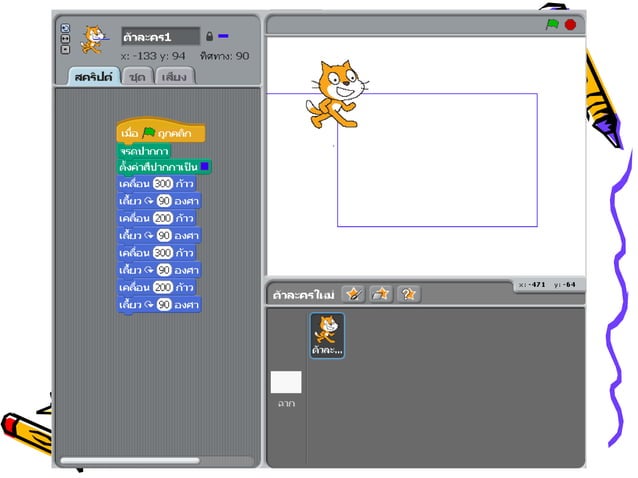The height and width of the screenshot is (478, 638).
Task: Click the 'ทิศทาง: 90' direction text
Action: [225, 56]
